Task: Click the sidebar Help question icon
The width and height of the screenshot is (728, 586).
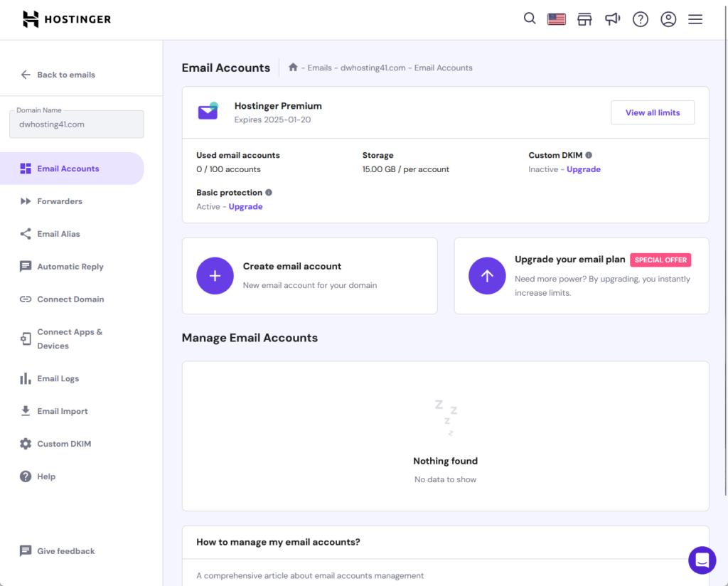Action: [26, 476]
